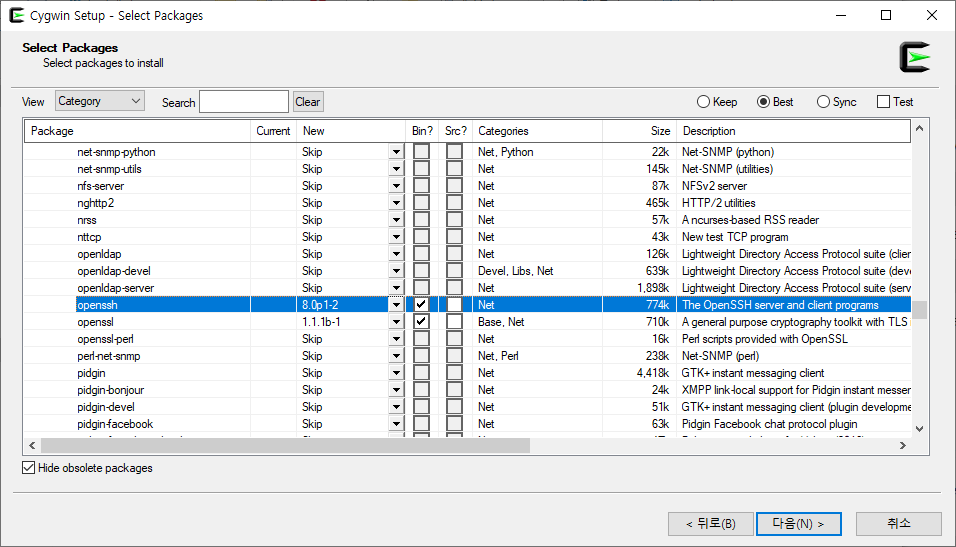Image resolution: width=956 pixels, height=547 pixels.
Task: Click the NFSv2 server description
Action: tap(714, 186)
